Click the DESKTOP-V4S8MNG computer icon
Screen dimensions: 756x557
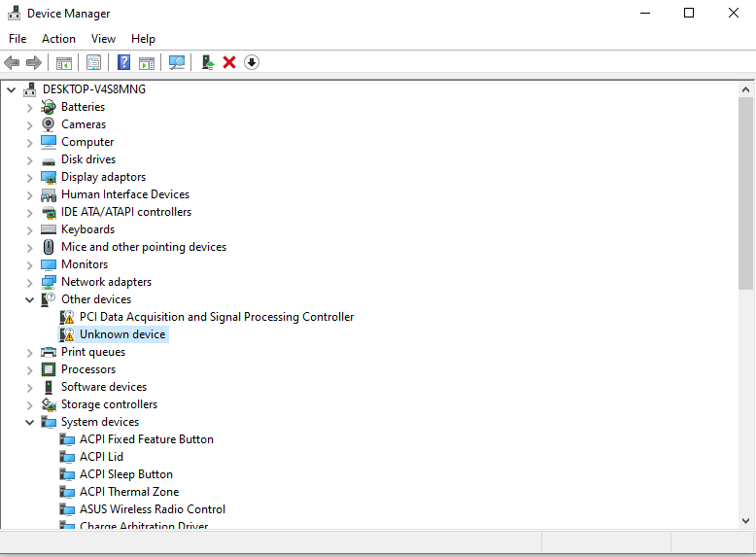(30, 89)
